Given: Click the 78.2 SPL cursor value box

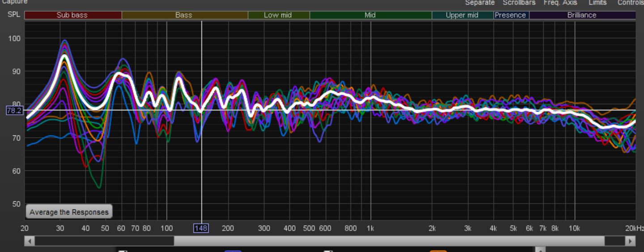Looking at the screenshot, I should point(14,110).
